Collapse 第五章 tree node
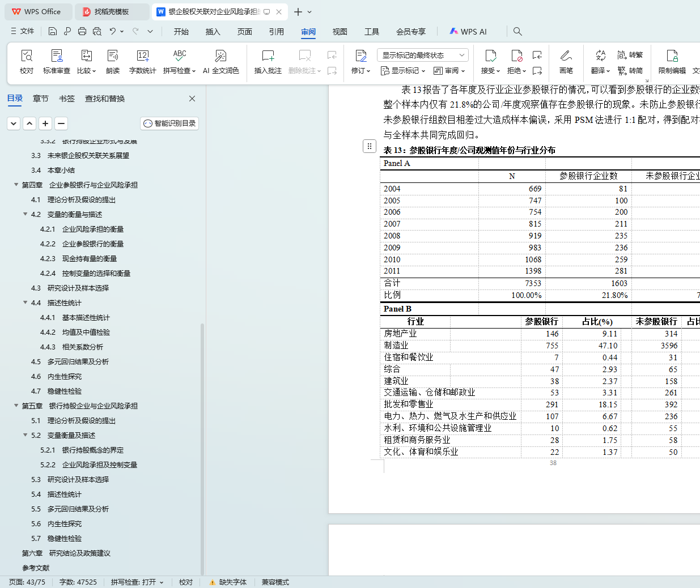Viewport: 700px width, 588px height. click(x=16, y=406)
